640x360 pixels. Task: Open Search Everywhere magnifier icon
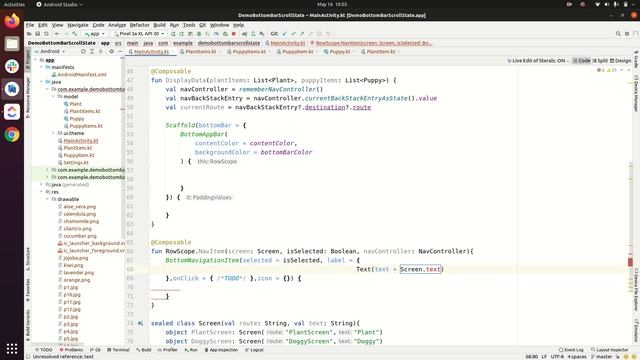(x=618, y=34)
